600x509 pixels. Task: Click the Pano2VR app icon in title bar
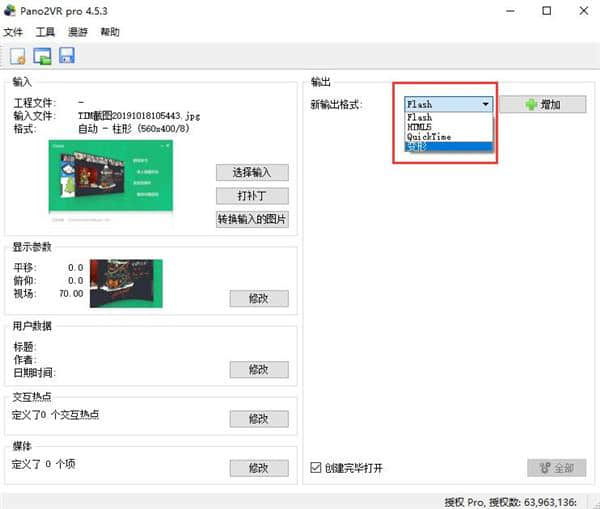click(11, 11)
